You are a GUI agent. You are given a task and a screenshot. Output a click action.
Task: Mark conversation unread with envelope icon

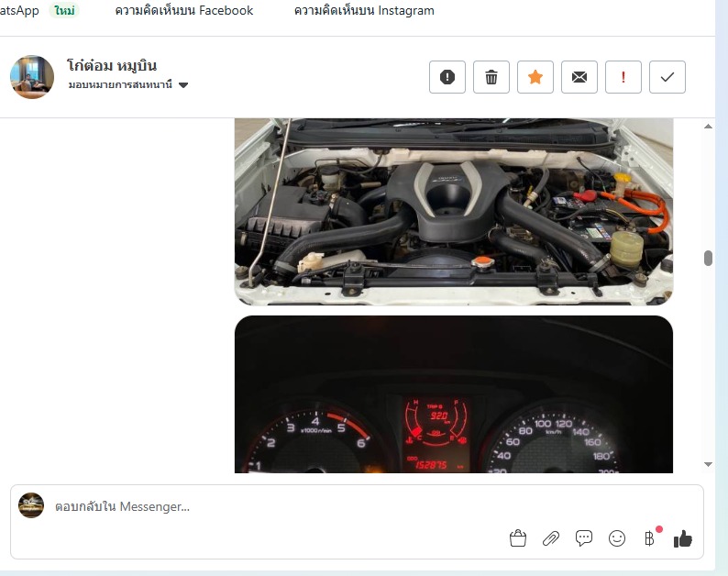click(x=579, y=77)
